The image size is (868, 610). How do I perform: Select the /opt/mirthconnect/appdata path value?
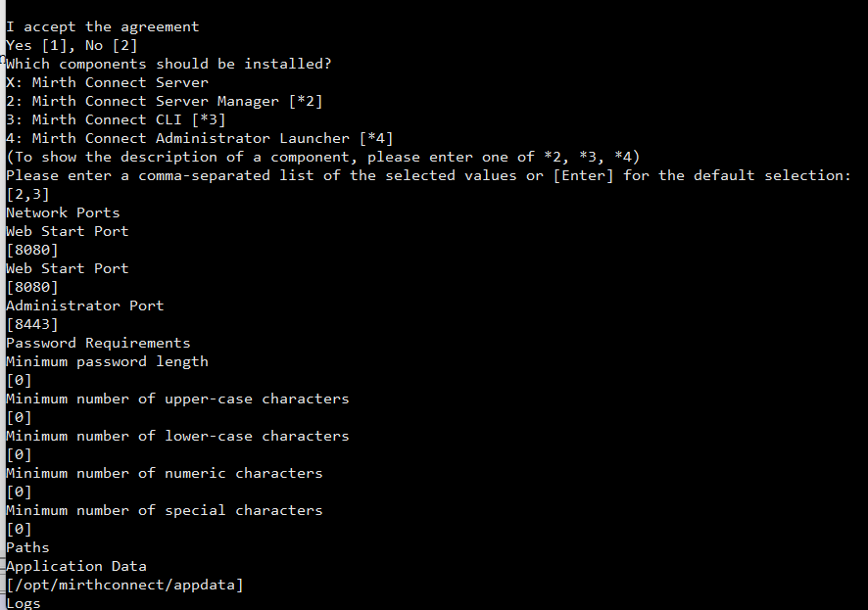pyautogui.click(x=124, y=585)
